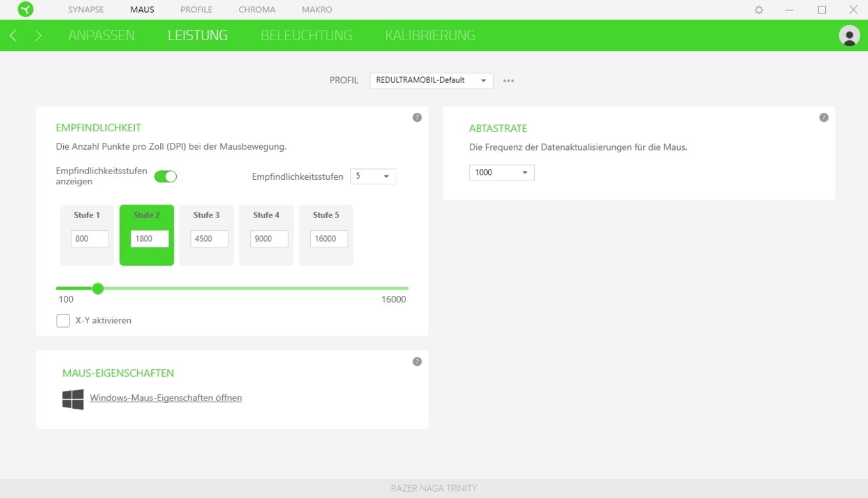Switch to the SYNAPSE tab

point(86,10)
